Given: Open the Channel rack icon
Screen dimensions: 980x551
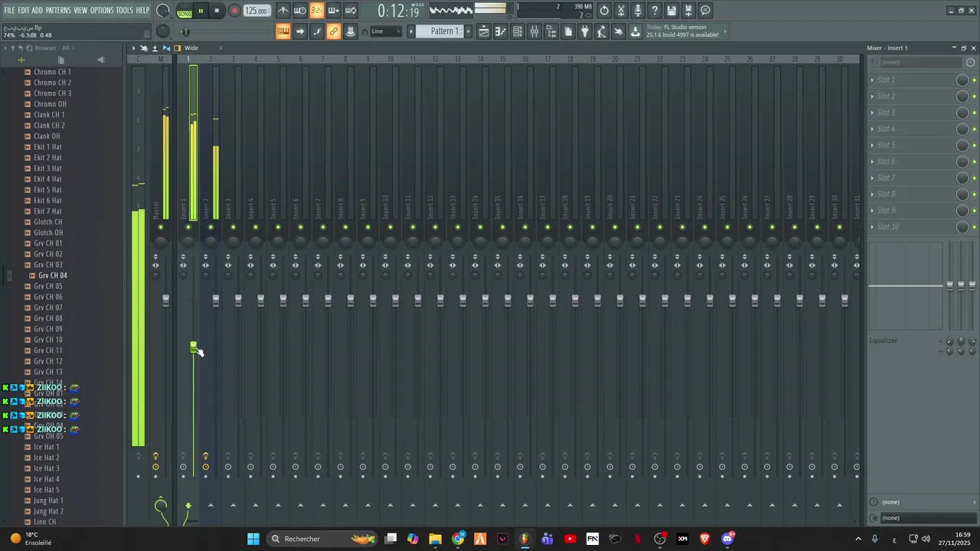Looking at the screenshot, I should point(517,31).
